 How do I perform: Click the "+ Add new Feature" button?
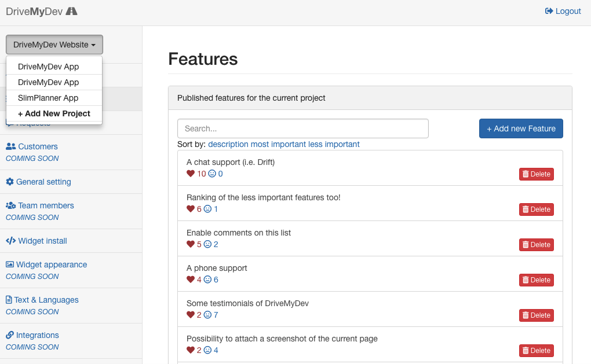pyautogui.click(x=520, y=128)
